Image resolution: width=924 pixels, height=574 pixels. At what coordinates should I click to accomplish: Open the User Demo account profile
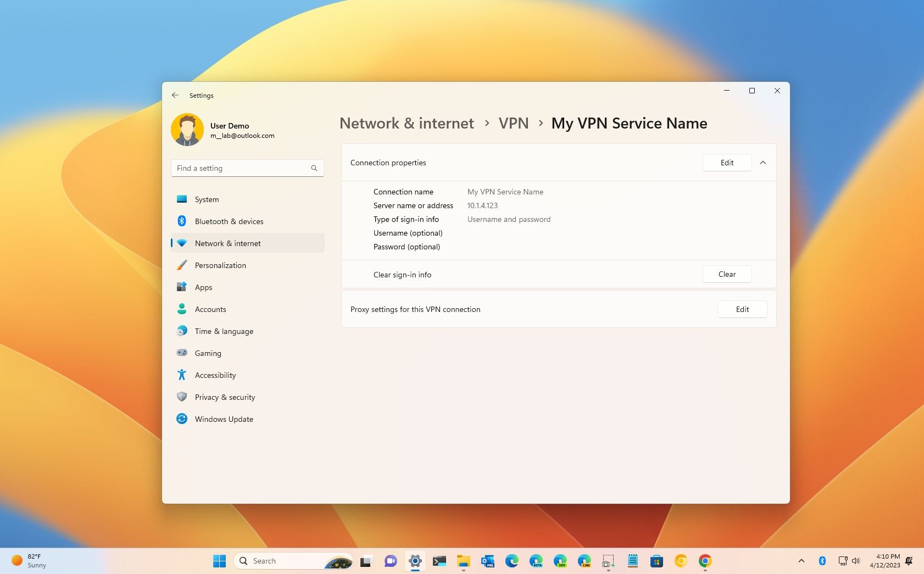click(224, 130)
